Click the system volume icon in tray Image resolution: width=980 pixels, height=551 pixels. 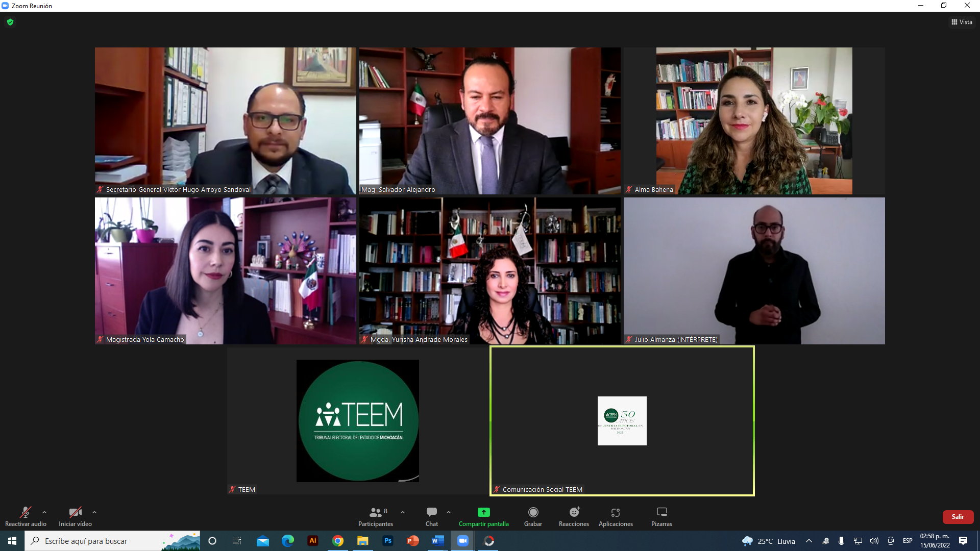[874, 541]
